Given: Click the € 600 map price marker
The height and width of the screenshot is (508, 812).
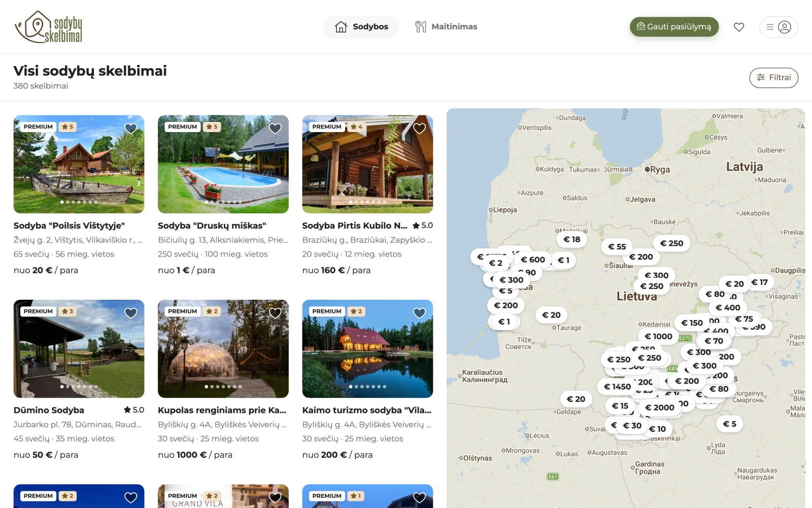Looking at the screenshot, I should point(533,260).
